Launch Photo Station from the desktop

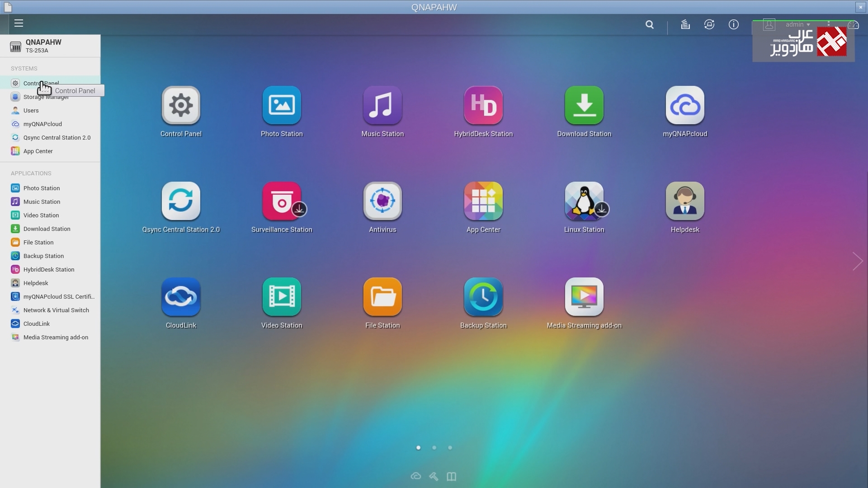[282, 105]
